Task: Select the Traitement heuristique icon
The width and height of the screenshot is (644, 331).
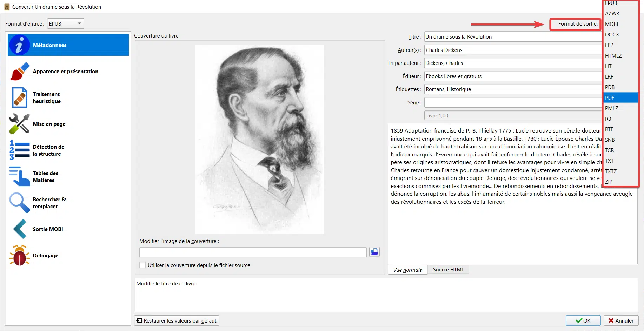Action: 19,97
